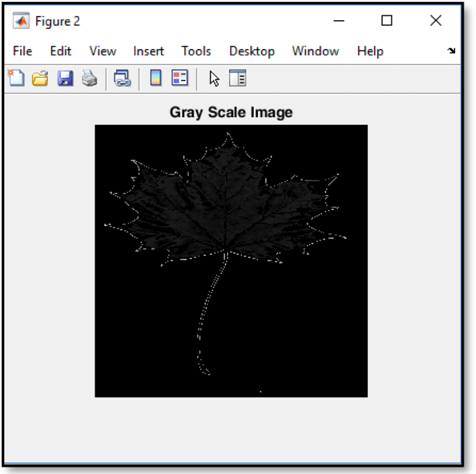
Task: Click the leaf image in the axes
Action: pos(231,261)
